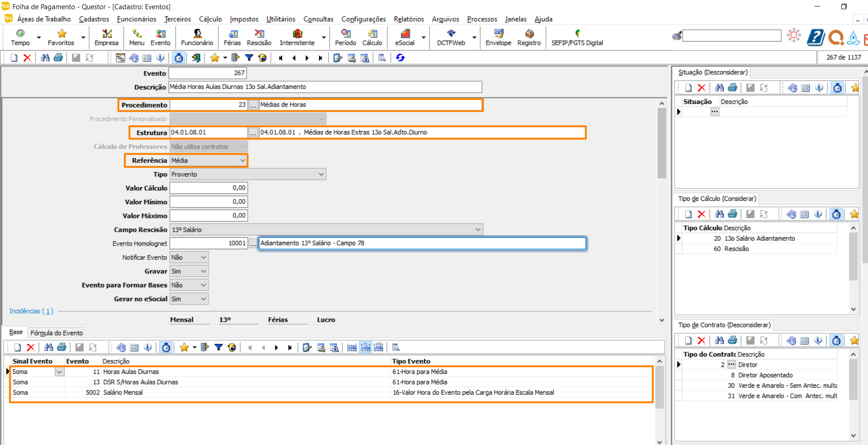
Task: Open the Funcionário toolbar icon
Action: 197,37
